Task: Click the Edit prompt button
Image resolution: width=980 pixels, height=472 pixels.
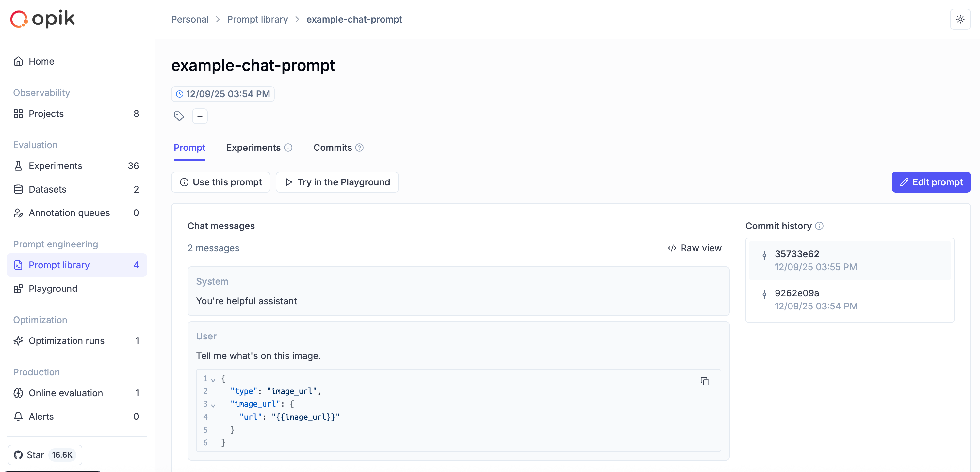Action: (x=931, y=182)
